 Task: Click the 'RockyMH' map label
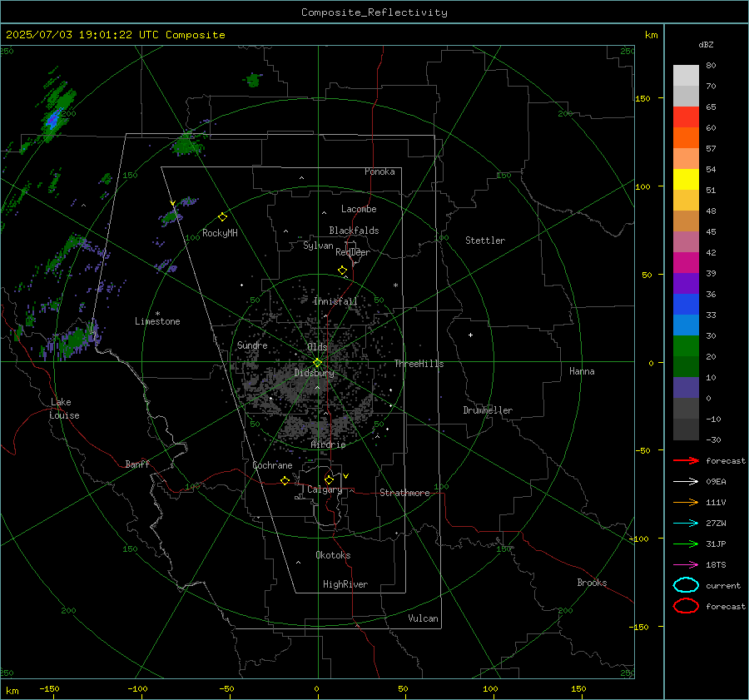tap(220, 233)
